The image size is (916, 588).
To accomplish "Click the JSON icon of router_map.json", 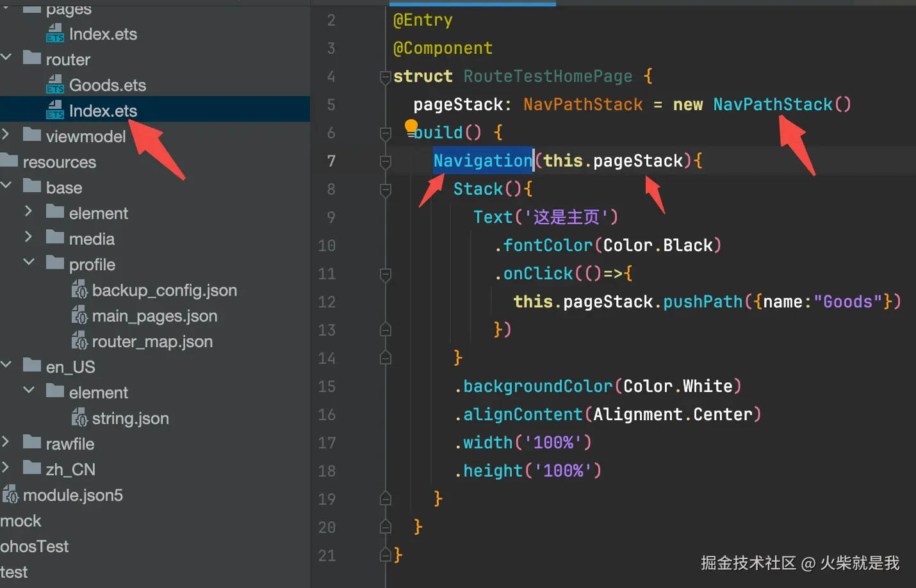I will pyautogui.click(x=79, y=341).
